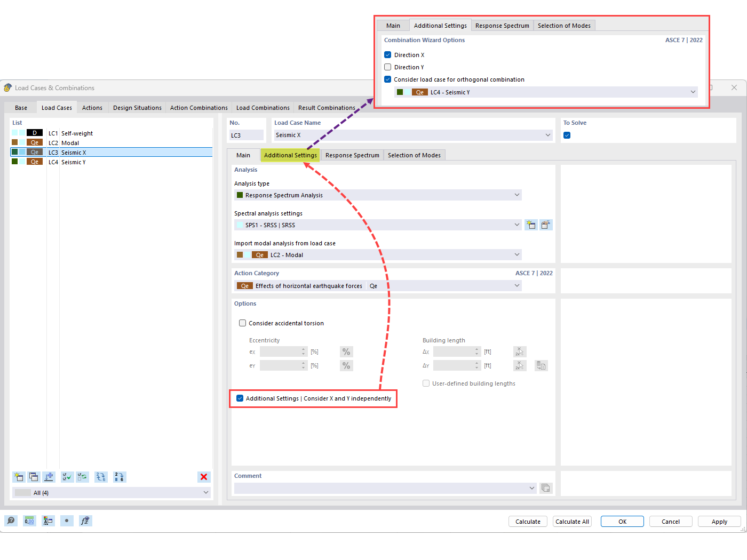
Task: Click the gray dot icon in the bottom bar
Action: [x=67, y=521]
